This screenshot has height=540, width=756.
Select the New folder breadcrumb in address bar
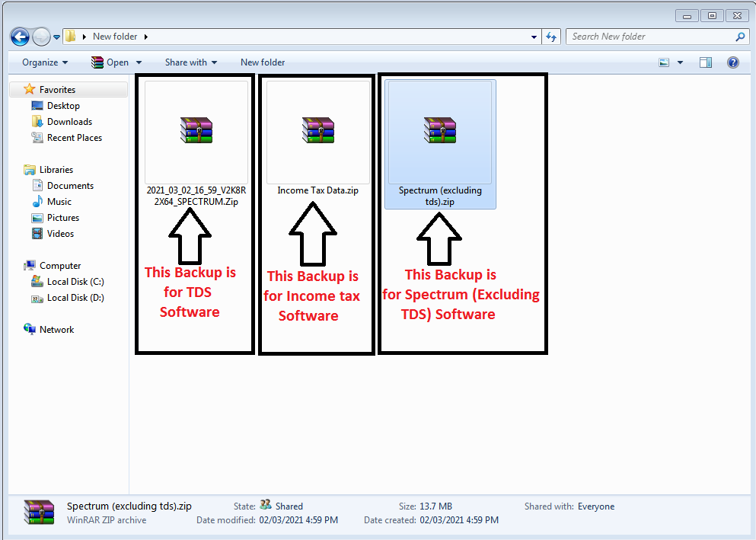point(115,37)
